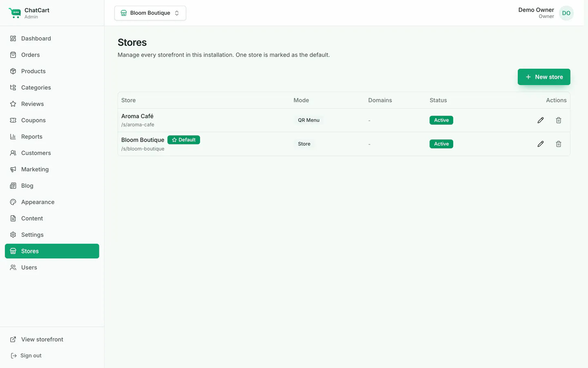
Task: Go to the Blog section
Action: coord(52,186)
